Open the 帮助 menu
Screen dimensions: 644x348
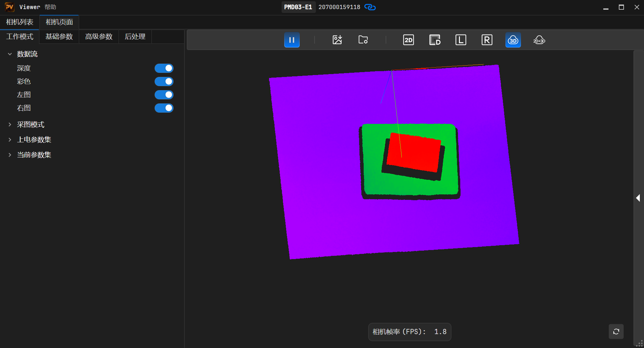click(50, 7)
